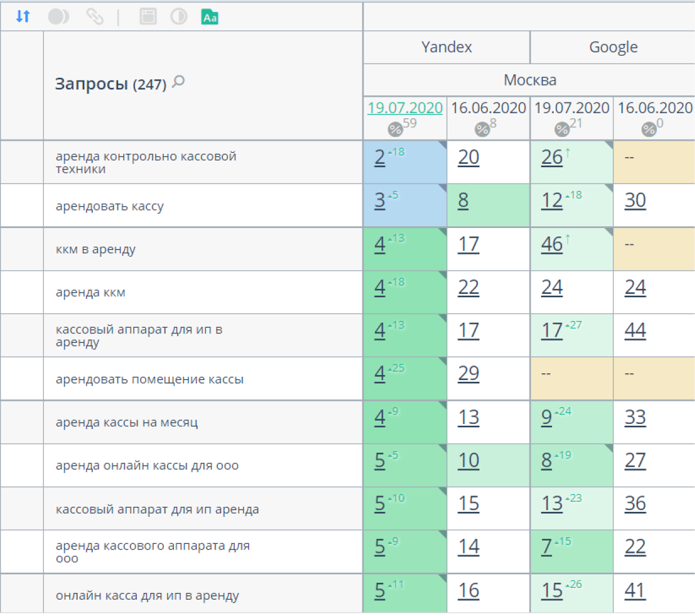Sort by Yandex 19.07.2020 date link

(405, 108)
